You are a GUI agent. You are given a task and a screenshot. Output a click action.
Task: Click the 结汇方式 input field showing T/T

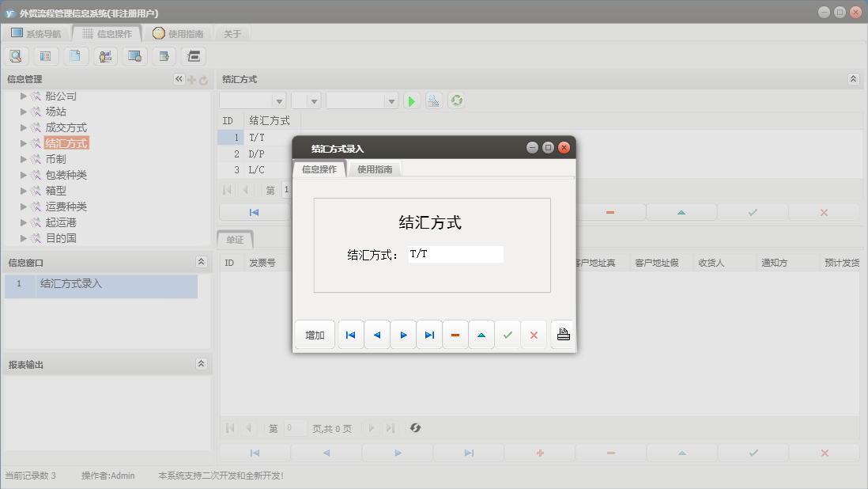click(x=455, y=254)
